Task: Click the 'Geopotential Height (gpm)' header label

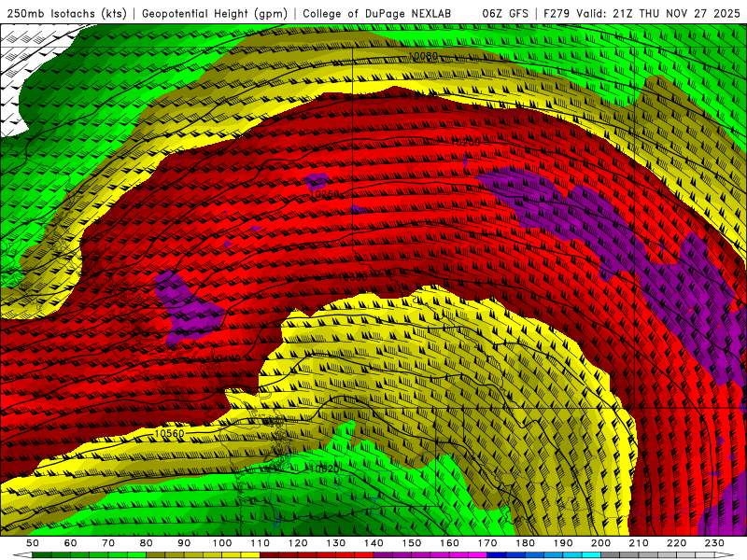Action: pos(215,14)
